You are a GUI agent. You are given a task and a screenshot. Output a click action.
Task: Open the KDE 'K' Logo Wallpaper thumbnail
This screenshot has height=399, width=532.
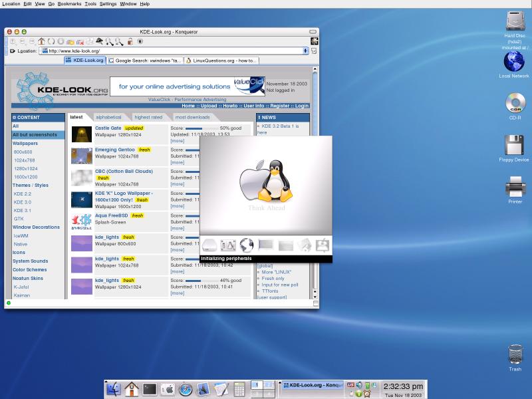[x=82, y=199]
